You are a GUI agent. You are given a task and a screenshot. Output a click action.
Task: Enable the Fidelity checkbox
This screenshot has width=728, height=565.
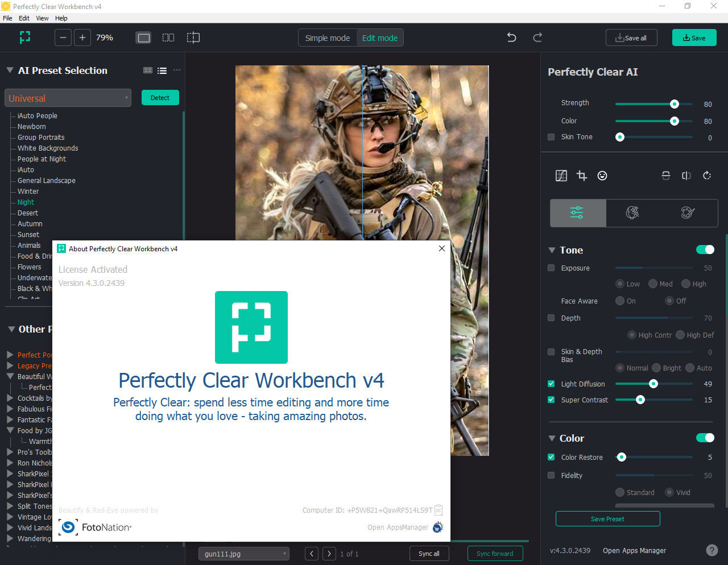point(551,475)
